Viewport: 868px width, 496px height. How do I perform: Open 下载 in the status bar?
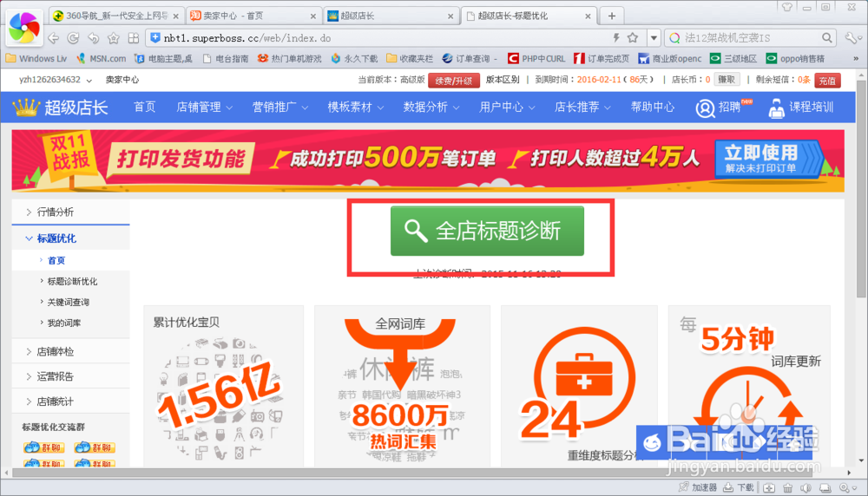tap(739, 487)
